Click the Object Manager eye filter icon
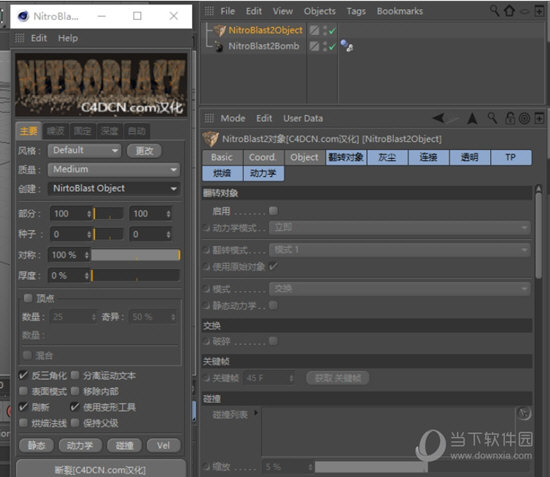Viewport: 550px width, 477px height. click(524, 12)
